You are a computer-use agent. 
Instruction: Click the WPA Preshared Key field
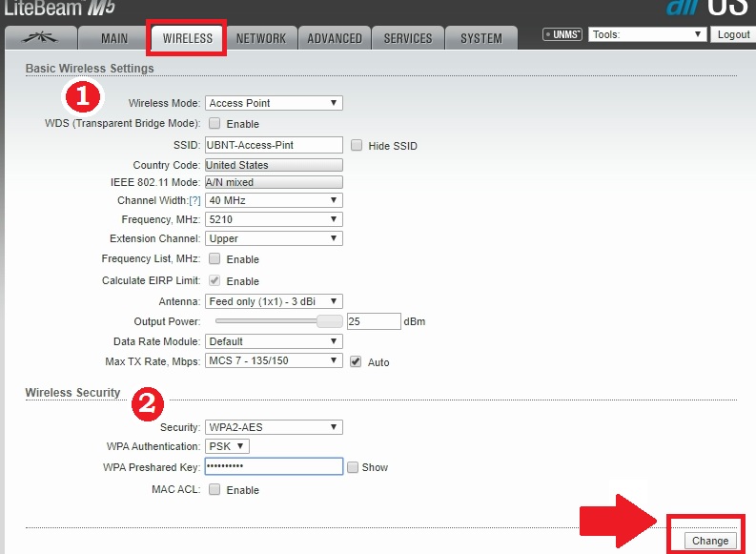274,466
